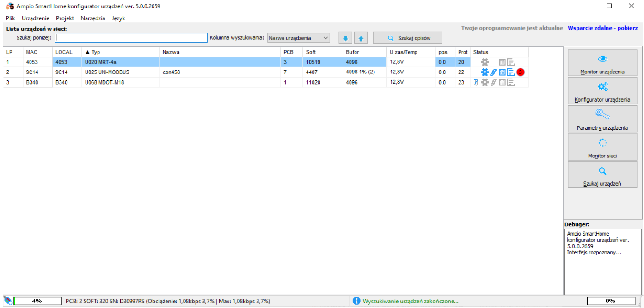Open the Projekt menu

coord(65,18)
